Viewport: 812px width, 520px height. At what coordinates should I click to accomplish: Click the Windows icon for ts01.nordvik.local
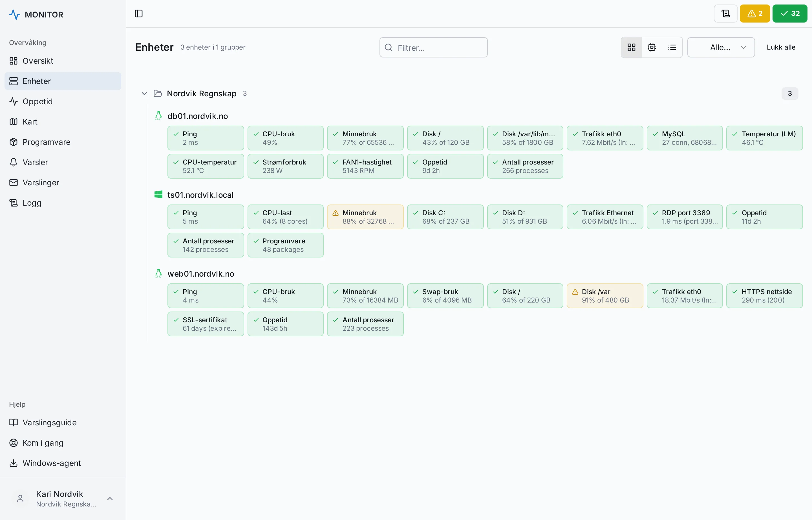(x=158, y=194)
